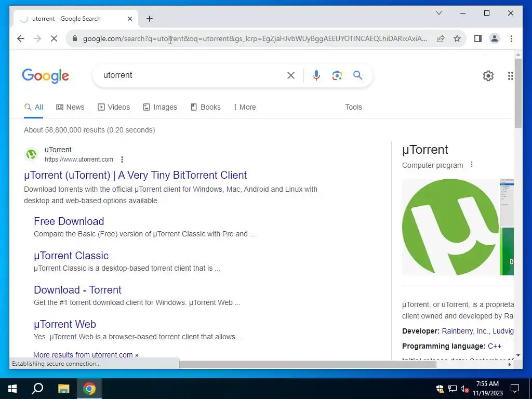Go to the Google homepage logo
532x399 pixels.
[x=46, y=76]
